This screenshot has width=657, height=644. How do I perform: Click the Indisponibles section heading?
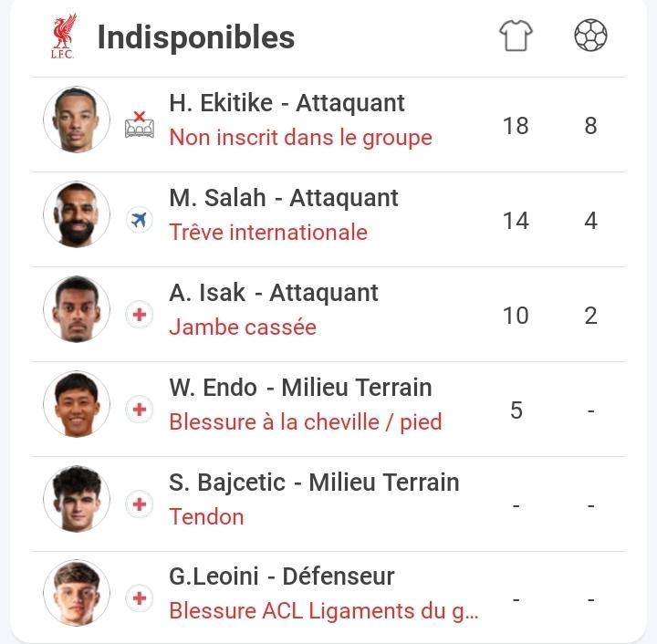click(x=195, y=37)
